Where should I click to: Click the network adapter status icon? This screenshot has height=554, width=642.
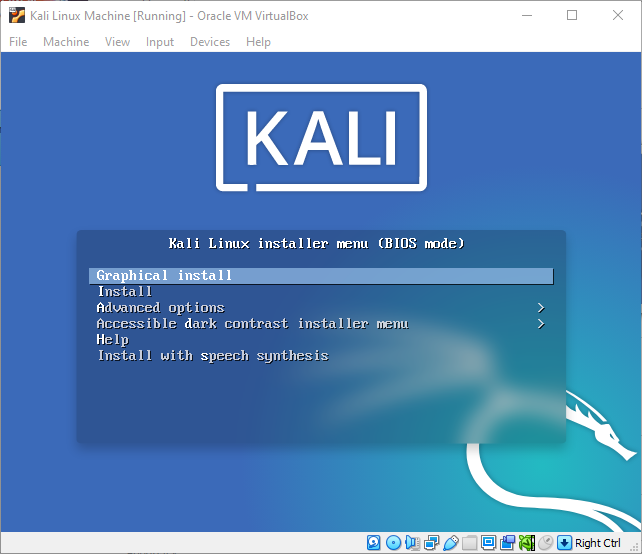(x=431, y=543)
